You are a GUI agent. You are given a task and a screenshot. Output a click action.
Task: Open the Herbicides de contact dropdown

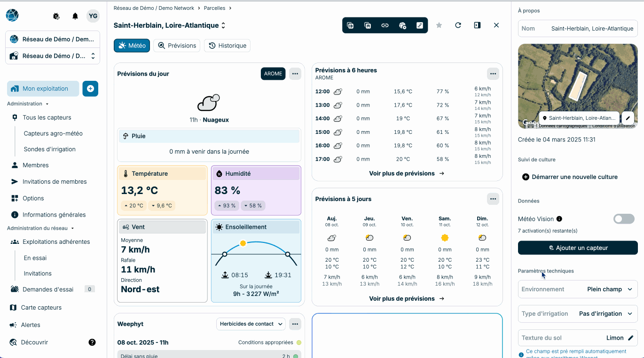(x=251, y=324)
